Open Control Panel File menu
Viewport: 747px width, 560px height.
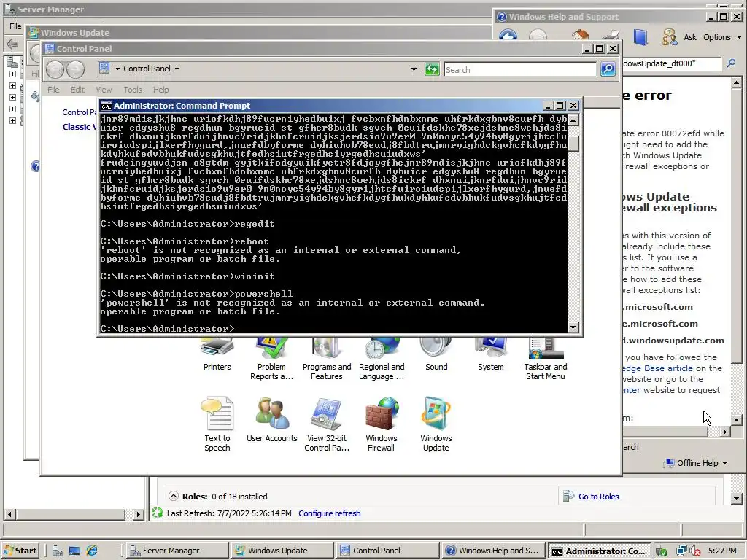coord(53,90)
